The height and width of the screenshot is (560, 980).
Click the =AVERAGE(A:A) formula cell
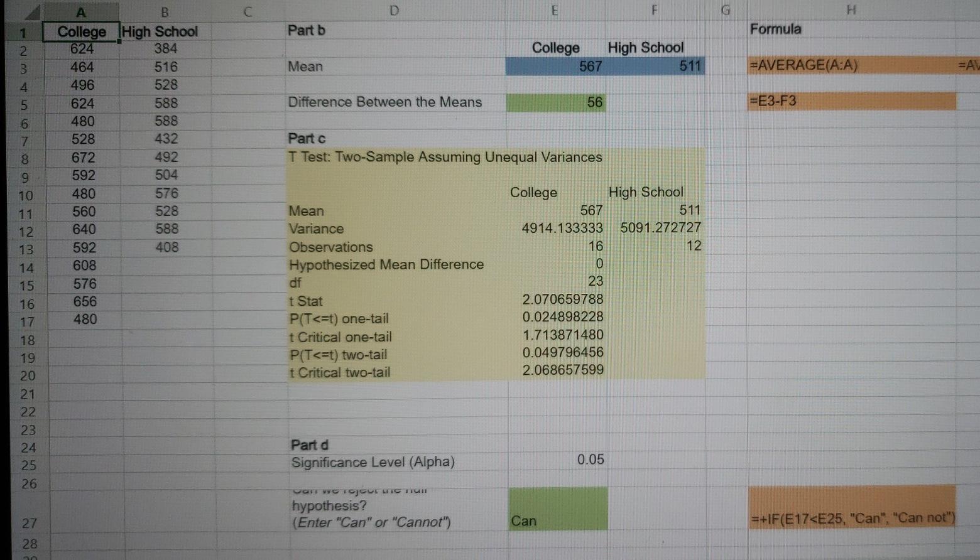(x=852, y=65)
